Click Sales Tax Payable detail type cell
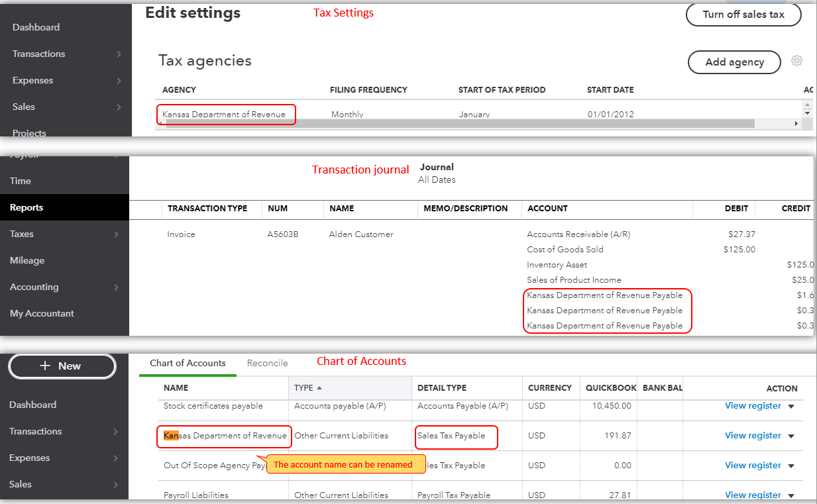The width and height of the screenshot is (817, 504). tap(451, 435)
